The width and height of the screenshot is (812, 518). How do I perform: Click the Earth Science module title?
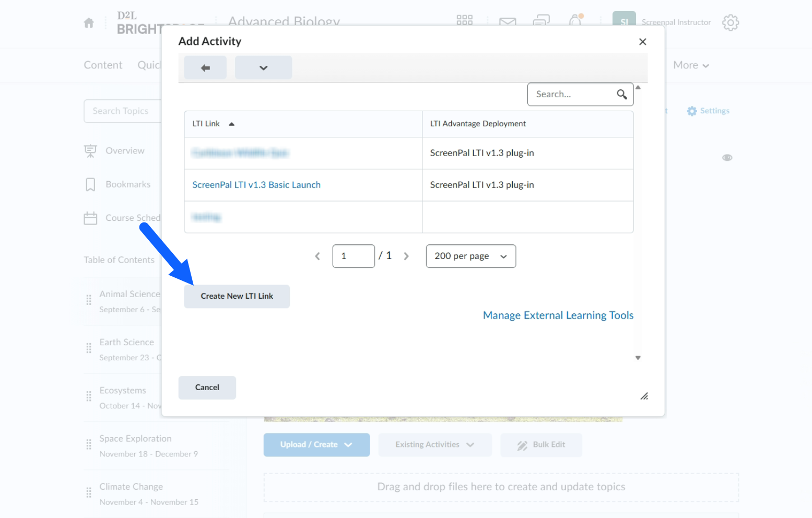click(x=126, y=343)
